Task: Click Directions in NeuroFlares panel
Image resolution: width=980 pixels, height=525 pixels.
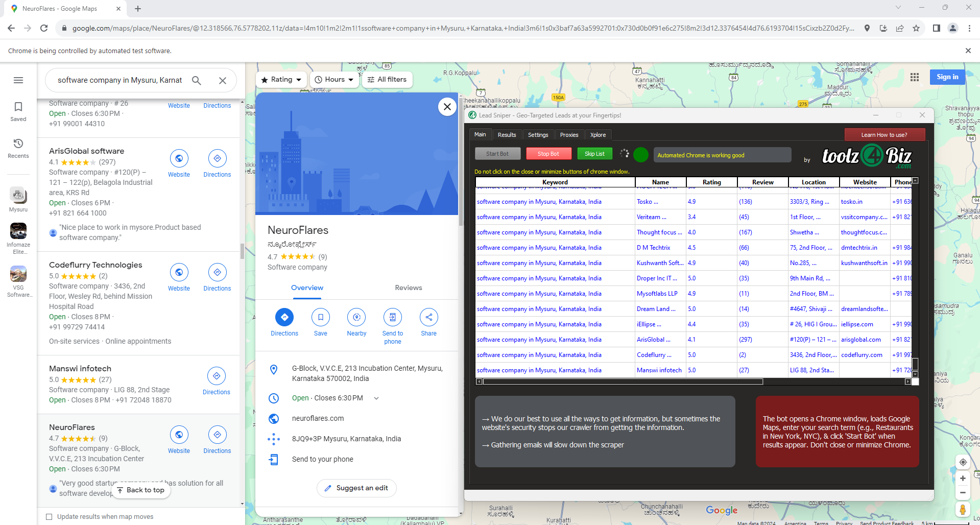Action: [x=284, y=317]
